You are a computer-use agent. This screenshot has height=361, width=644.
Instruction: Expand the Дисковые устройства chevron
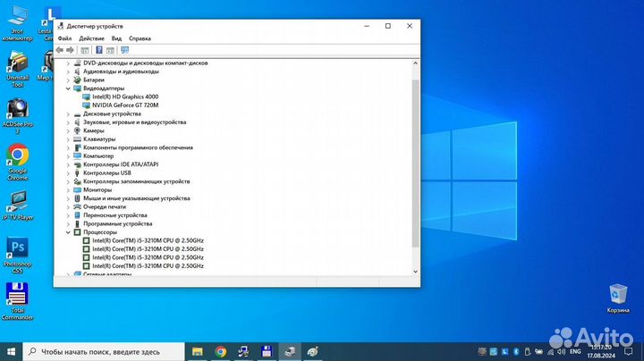coord(68,113)
